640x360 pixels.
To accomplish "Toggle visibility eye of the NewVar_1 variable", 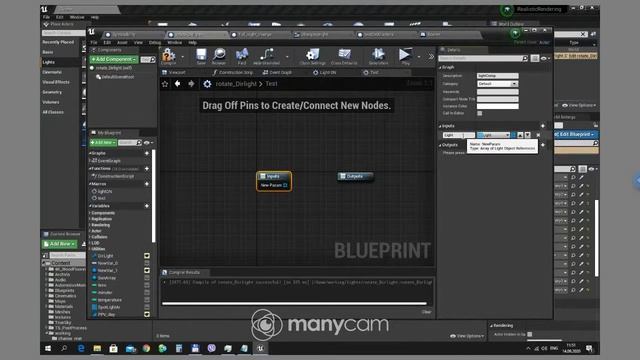I will [x=147, y=271].
